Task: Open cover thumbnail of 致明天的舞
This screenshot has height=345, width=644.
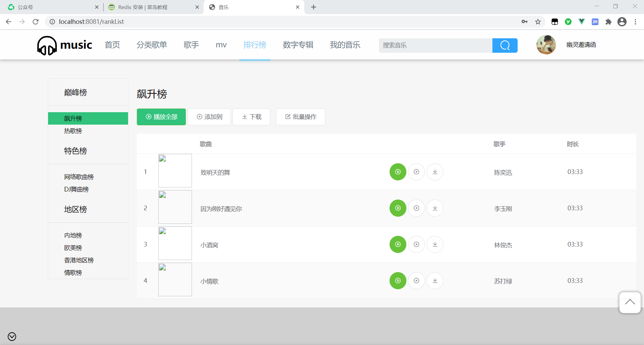Action: pos(175,171)
